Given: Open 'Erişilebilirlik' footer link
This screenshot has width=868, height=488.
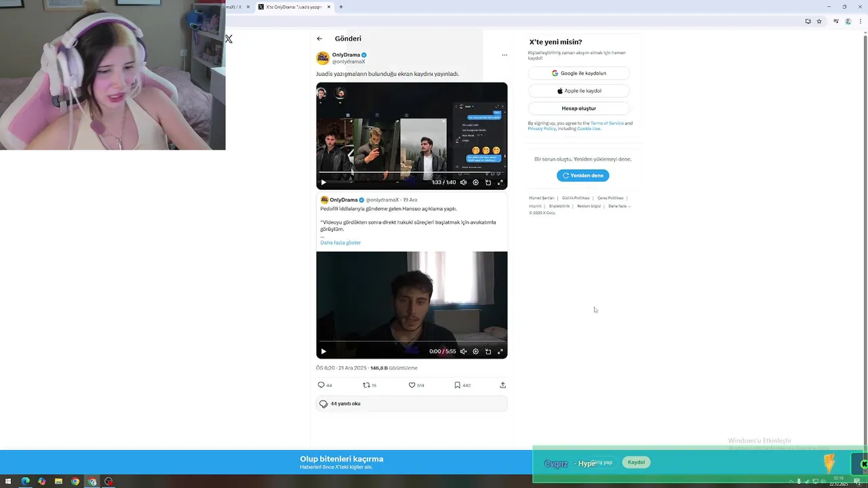Looking at the screenshot, I should (x=559, y=206).
